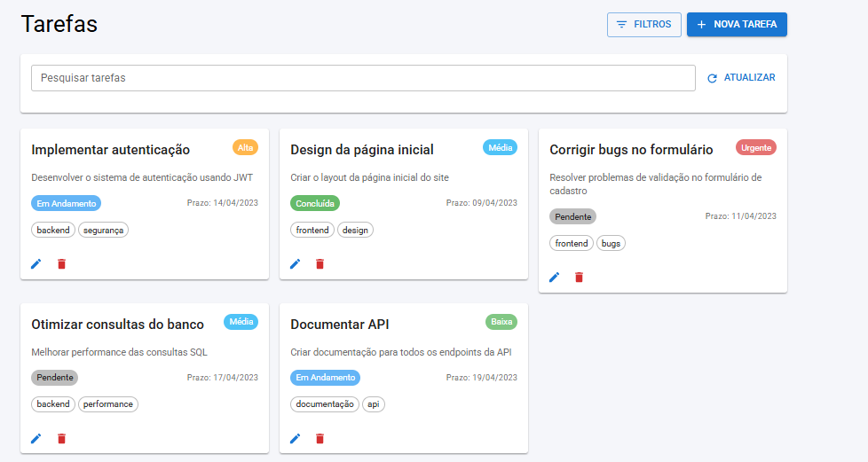The height and width of the screenshot is (462, 868).
Task: Create a new task with Nova Tarefa
Action: pyautogui.click(x=737, y=25)
